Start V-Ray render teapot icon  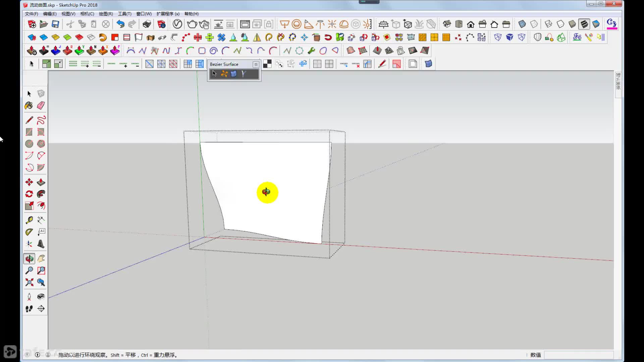(192, 24)
